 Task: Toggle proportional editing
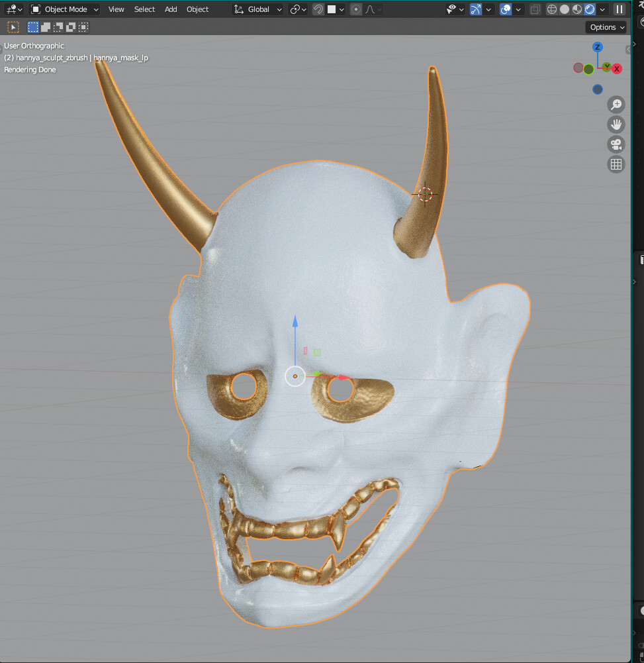click(356, 9)
